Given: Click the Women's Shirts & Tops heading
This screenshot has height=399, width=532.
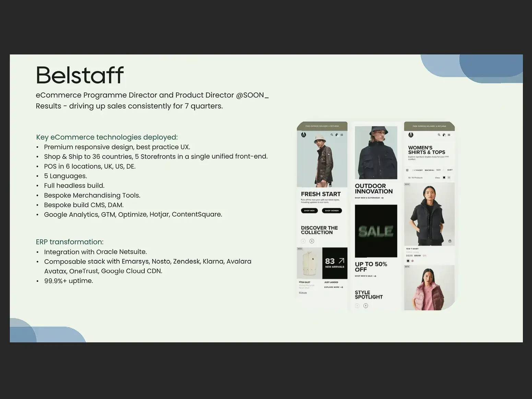Looking at the screenshot, I should (x=427, y=150).
